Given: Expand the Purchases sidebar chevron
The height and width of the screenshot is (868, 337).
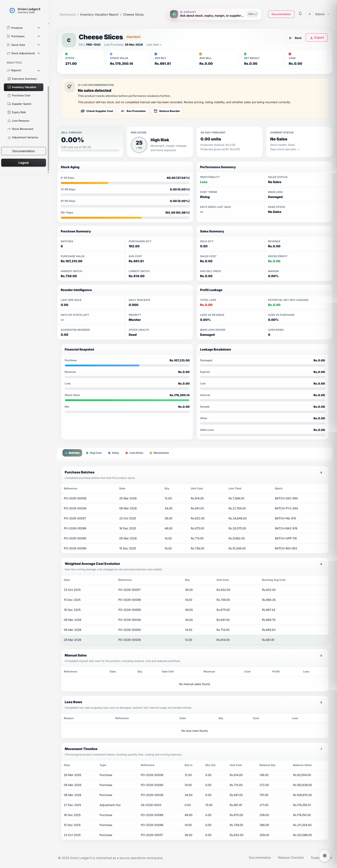Looking at the screenshot, I should [x=38, y=36].
